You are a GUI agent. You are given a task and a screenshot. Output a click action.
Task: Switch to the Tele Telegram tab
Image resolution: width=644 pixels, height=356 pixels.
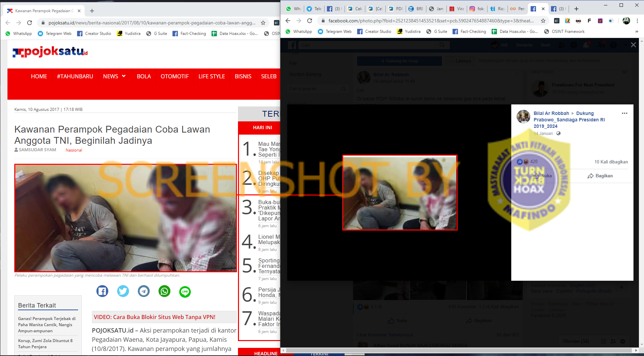pyautogui.click(x=314, y=9)
